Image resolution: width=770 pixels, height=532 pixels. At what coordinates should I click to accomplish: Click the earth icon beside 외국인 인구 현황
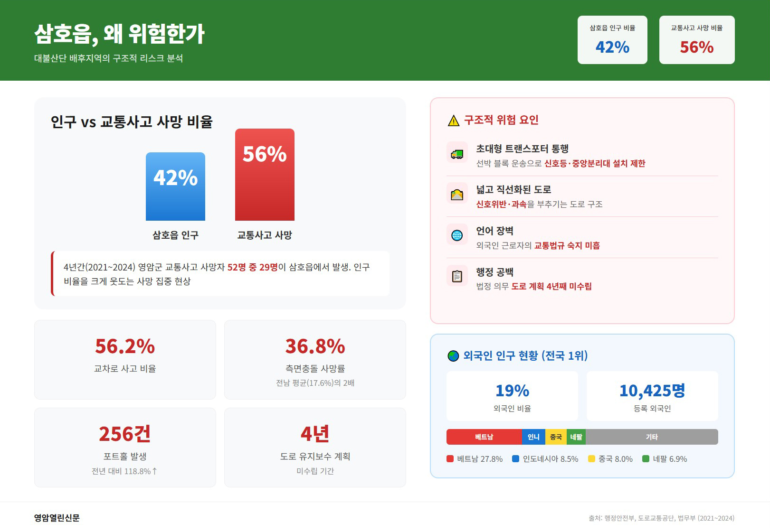(453, 356)
